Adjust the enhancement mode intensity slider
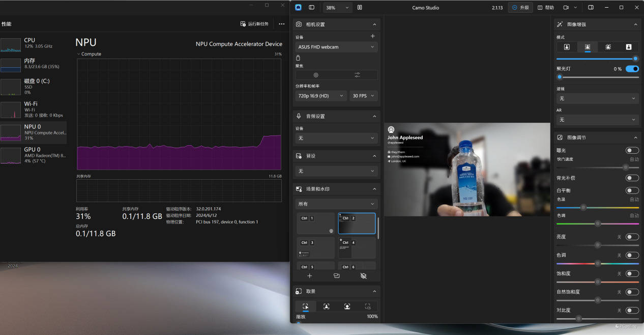This screenshot has width=644, height=335. pos(598,59)
